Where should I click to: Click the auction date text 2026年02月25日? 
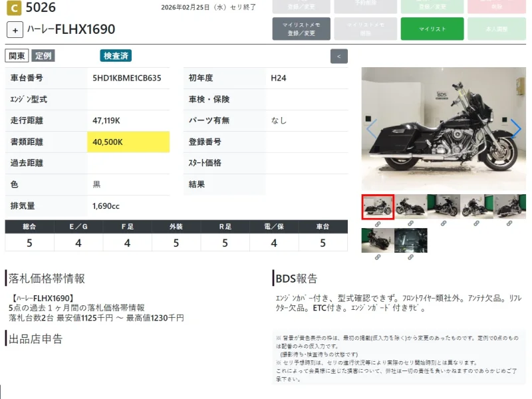[x=186, y=7]
